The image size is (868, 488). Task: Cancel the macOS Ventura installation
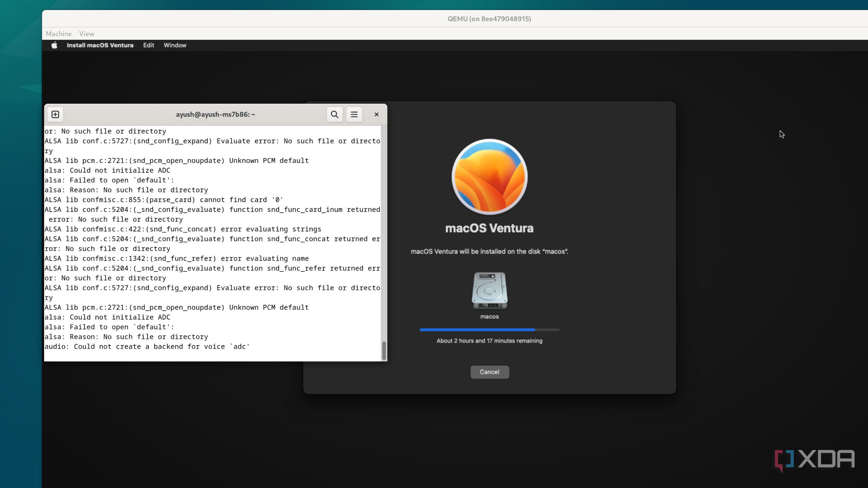(489, 372)
